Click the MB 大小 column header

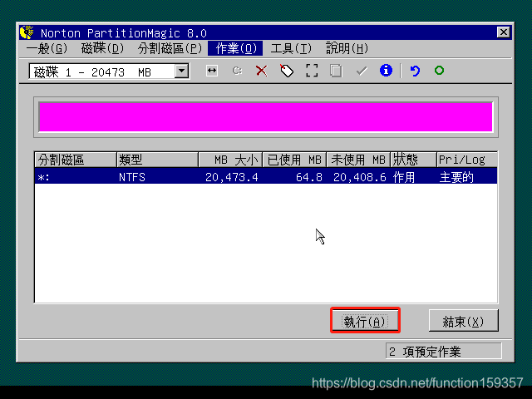(x=230, y=160)
